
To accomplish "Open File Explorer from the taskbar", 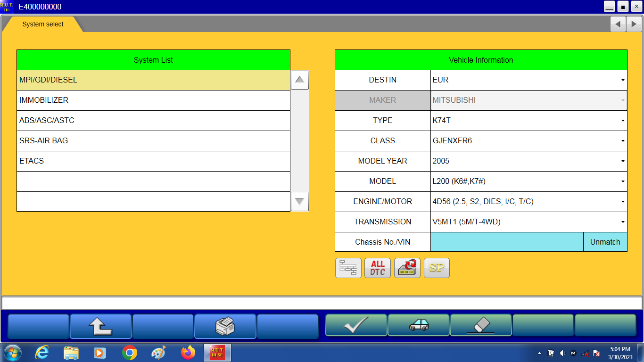I will coord(71,353).
